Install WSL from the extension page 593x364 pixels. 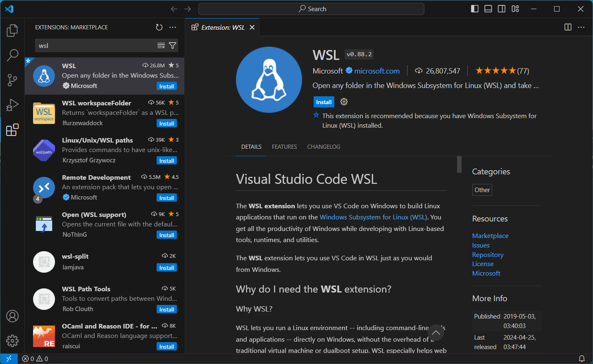324,102
